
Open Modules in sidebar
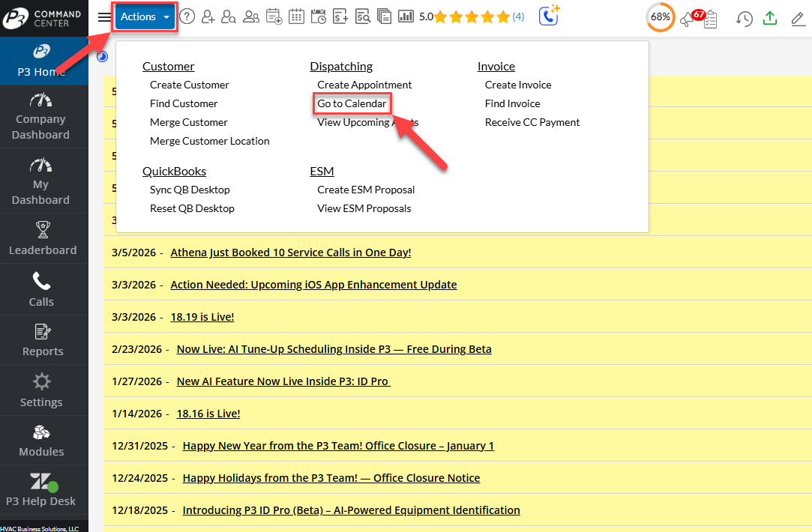(x=44, y=441)
